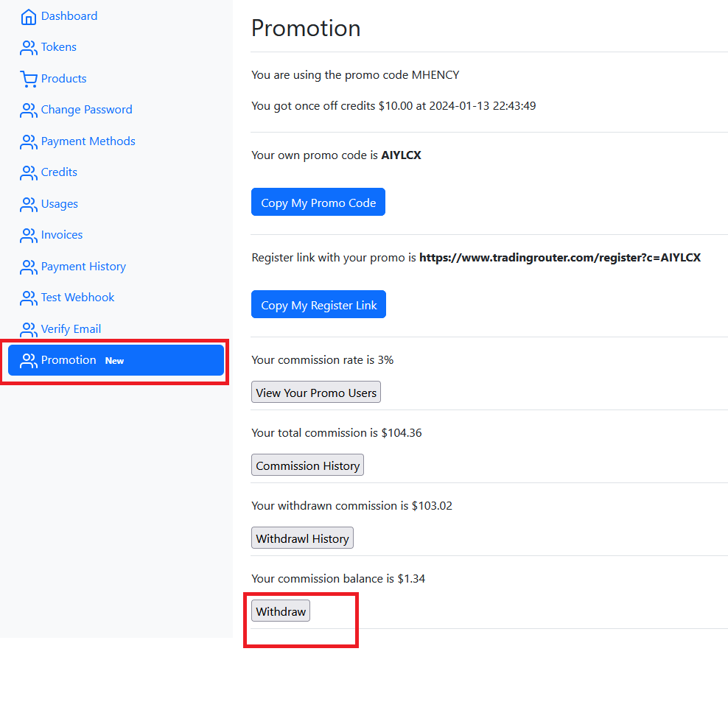Click the Change Password icon
The height and width of the screenshot is (724, 728).
coord(28,110)
